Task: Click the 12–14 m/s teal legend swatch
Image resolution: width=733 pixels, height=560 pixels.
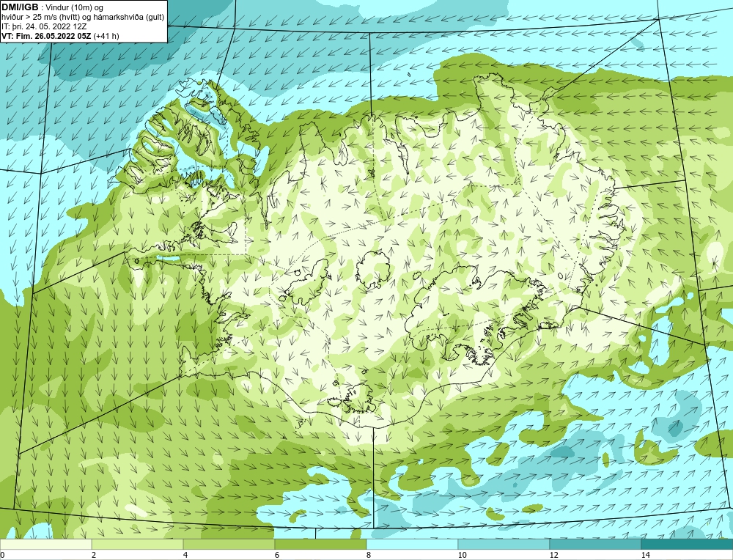Action: (x=595, y=544)
